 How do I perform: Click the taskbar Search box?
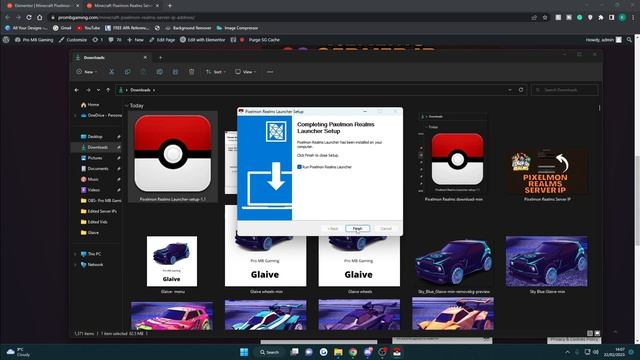[x=270, y=352]
